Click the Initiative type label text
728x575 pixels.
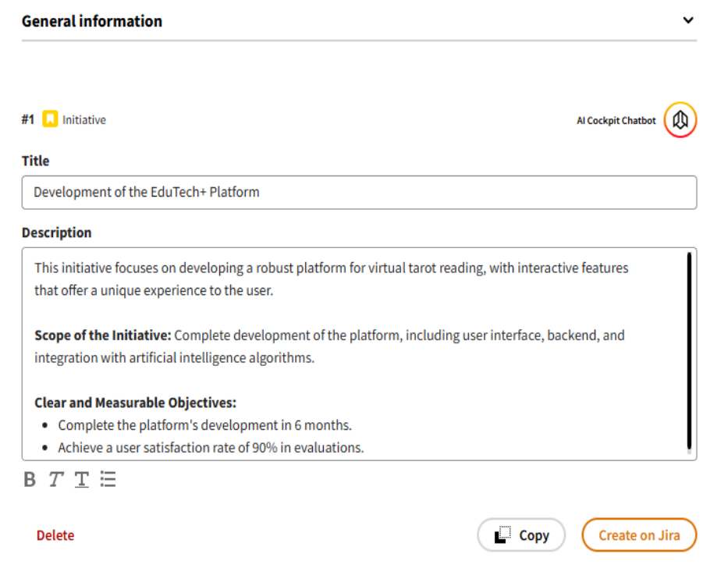[84, 120]
